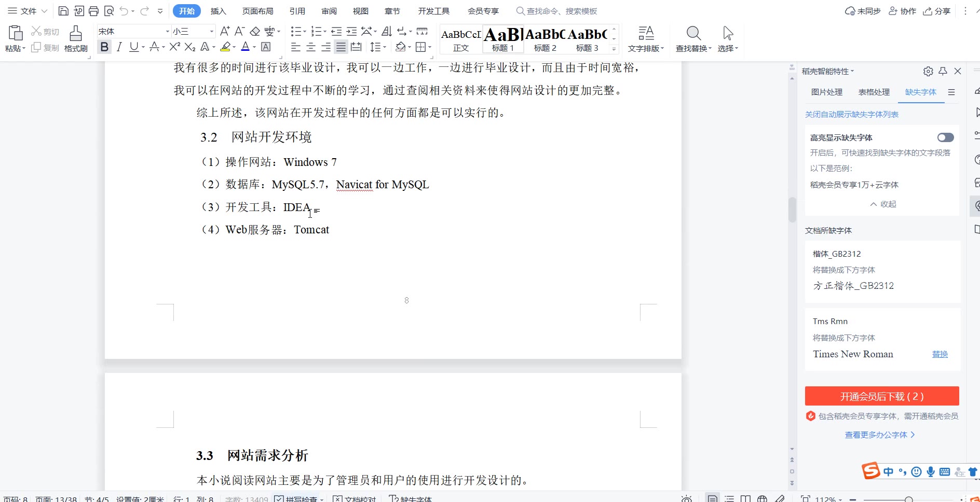Open the 文件 menu
This screenshot has height=502, width=980.
[28, 11]
